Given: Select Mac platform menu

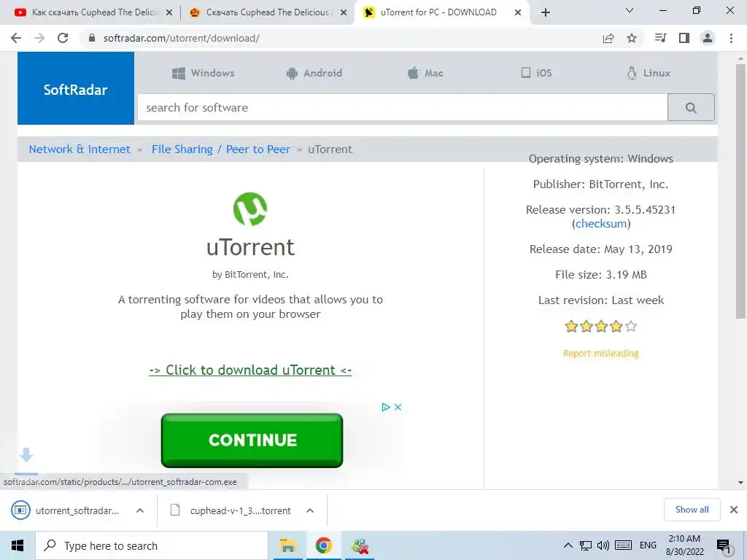Looking at the screenshot, I should (x=425, y=73).
